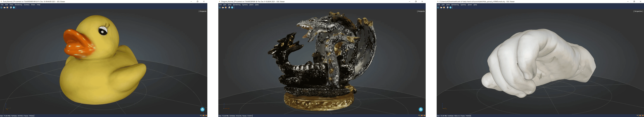Open the Rendering menu in the Duck window
Viewport: 644px width, 117px height.
(18, 5)
